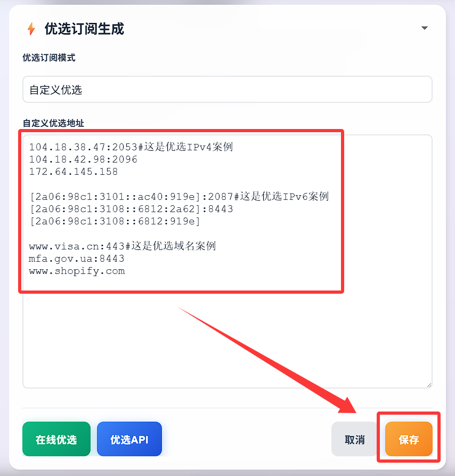The height and width of the screenshot is (476, 455).
Task: Place cursor in the IPv6 line ending :2087
Action: click(x=179, y=196)
